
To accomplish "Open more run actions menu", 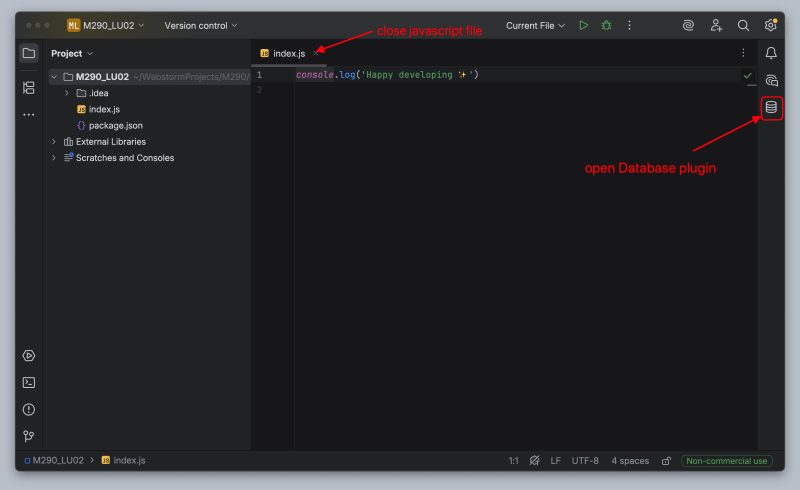I will point(630,26).
